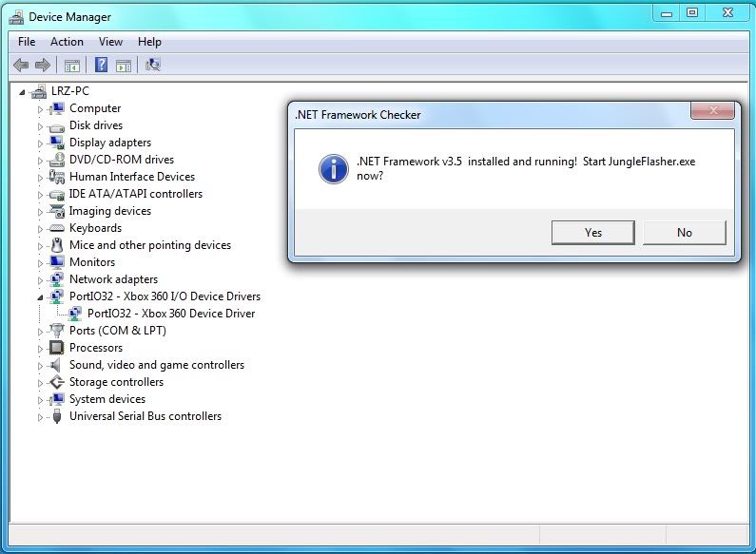The image size is (756, 554).
Task: Open the Help menu
Action: tap(149, 42)
